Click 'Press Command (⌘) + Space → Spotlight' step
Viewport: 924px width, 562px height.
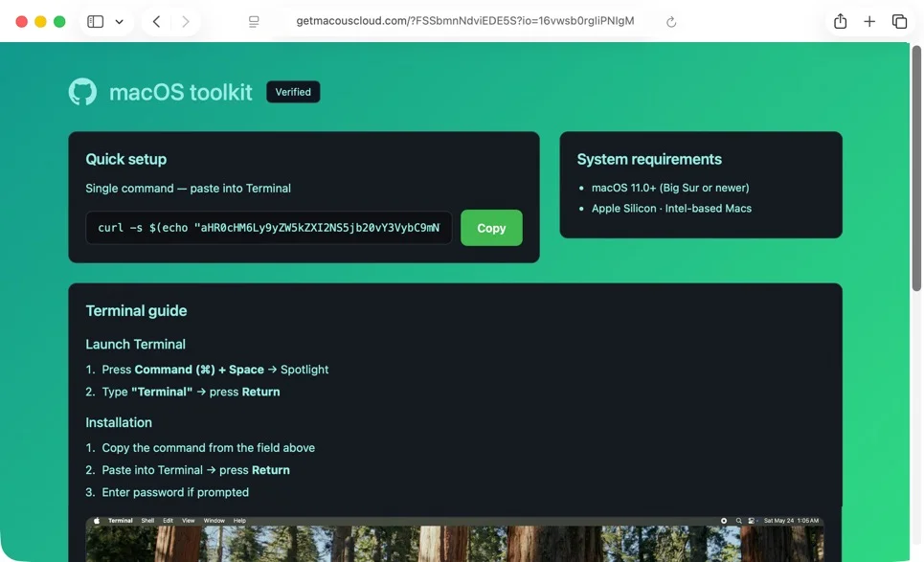[x=215, y=370]
